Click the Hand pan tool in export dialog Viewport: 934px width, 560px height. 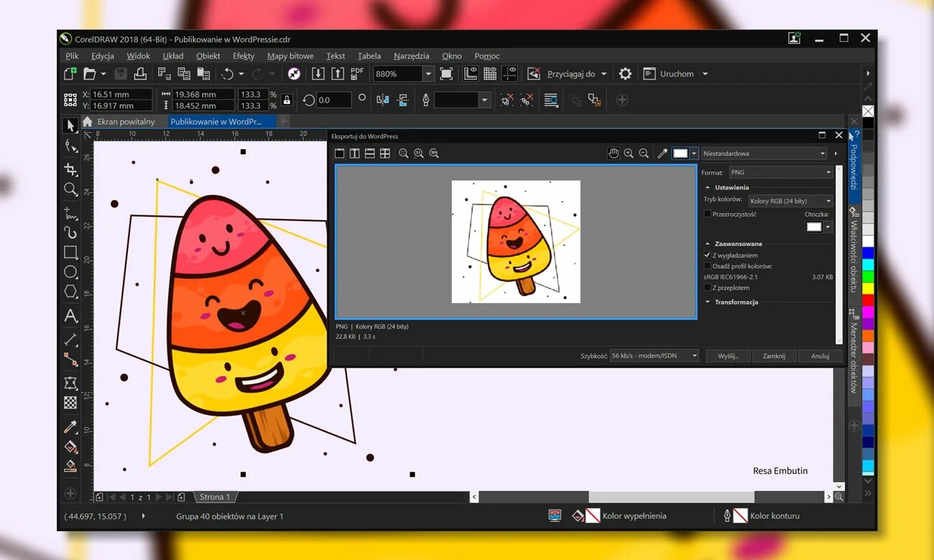(x=613, y=154)
